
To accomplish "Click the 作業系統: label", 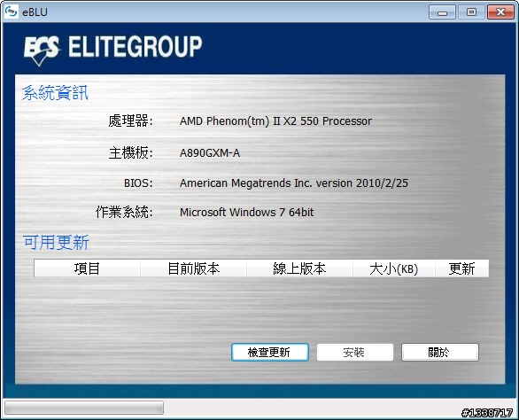I will tap(124, 213).
